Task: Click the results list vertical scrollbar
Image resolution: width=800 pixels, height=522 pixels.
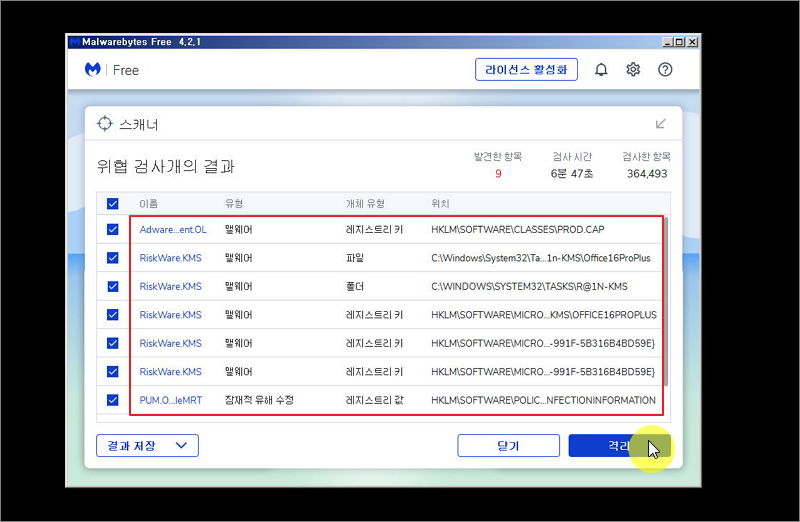Action: [666, 301]
